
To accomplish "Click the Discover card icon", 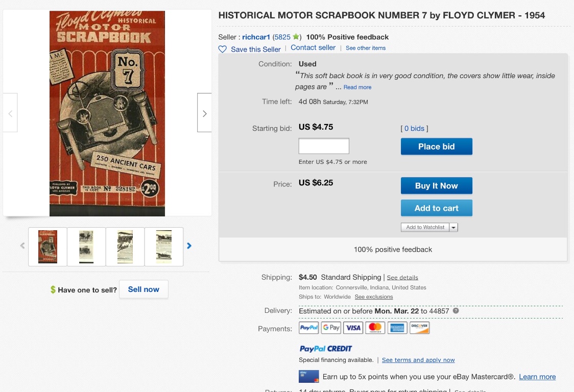I will coord(419,328).
